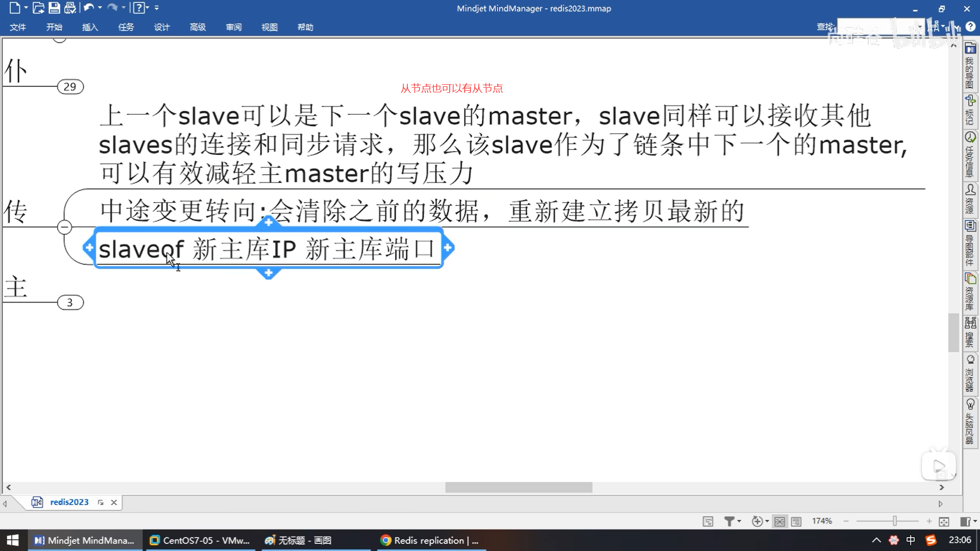Click the Save icon in quick access toolbar
The width and height of the screenshot is (980, 551).
(54, 8)
